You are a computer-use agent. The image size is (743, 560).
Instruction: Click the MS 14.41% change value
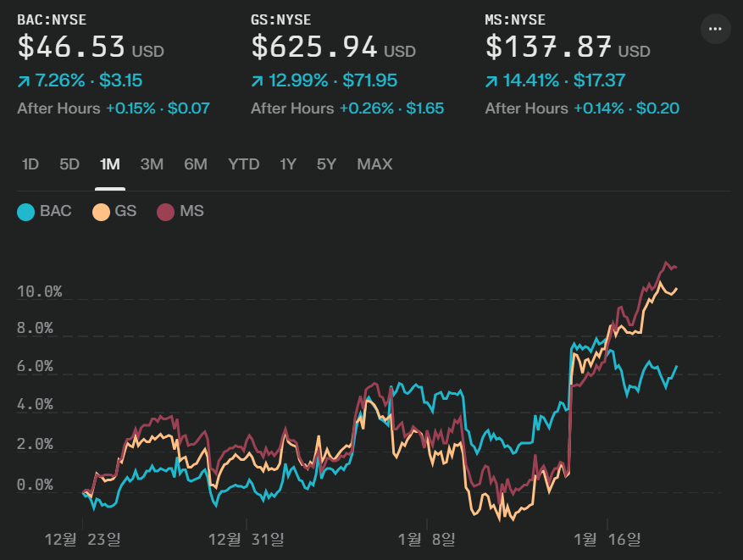click(531, 80)
